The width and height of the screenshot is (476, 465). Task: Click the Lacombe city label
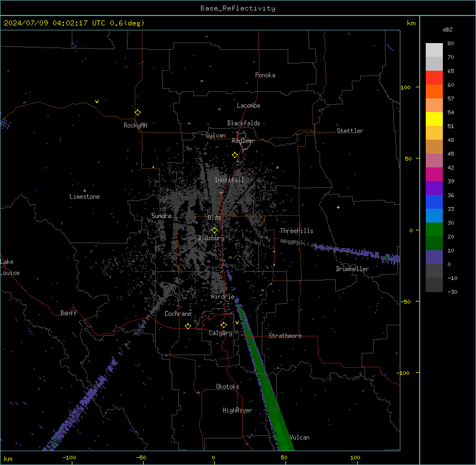pyautogui.click(x=248, y=105)
